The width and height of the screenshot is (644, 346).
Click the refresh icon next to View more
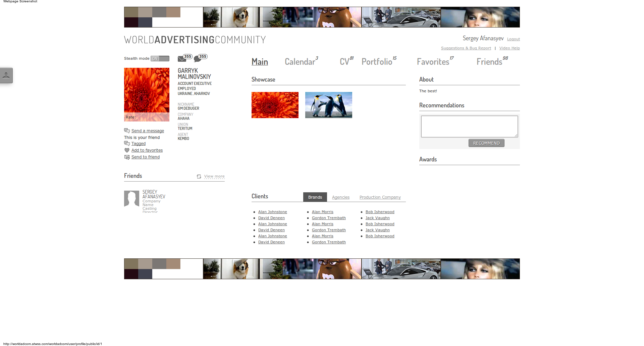point(199,177)
